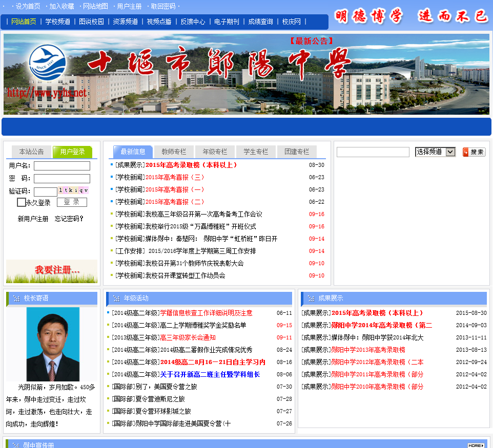Focus the 用户名 input field
This screenshot has height=448, width=493.
tap(62, 166)
